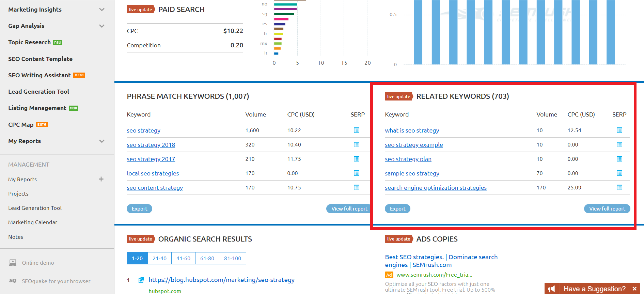The width and height of the screenshot is (644, 294).
Task: View SERP snapshot for 'what is seo strategy'
Action: pos(619,130)
